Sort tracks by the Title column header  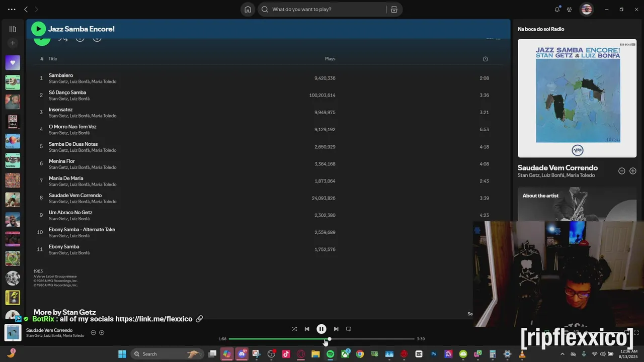click(53, 59)
